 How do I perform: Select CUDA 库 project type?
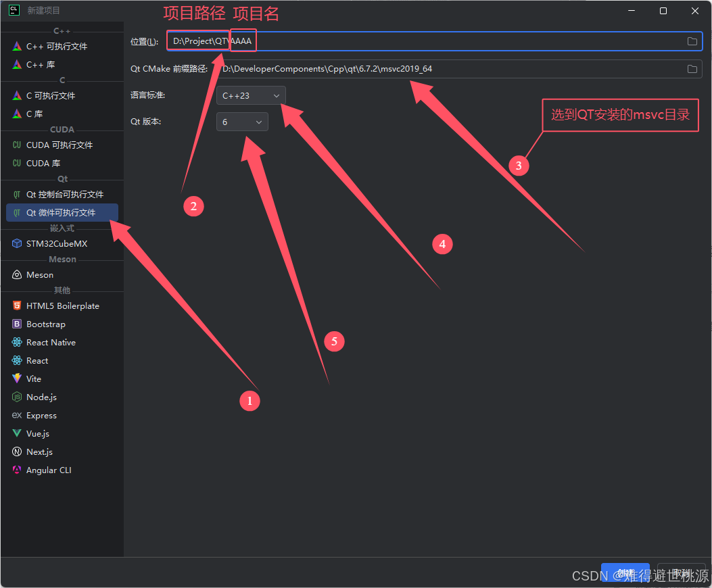pos(62,163)
